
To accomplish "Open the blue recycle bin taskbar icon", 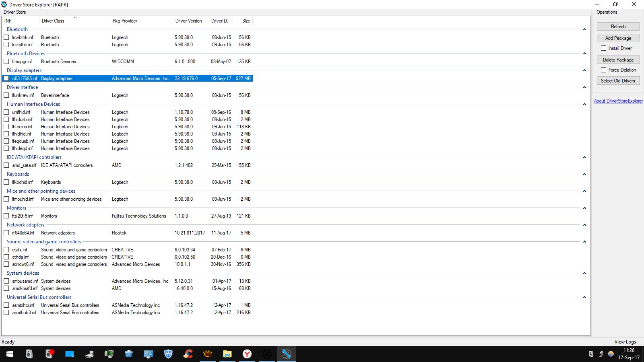I will pos(129,354).
